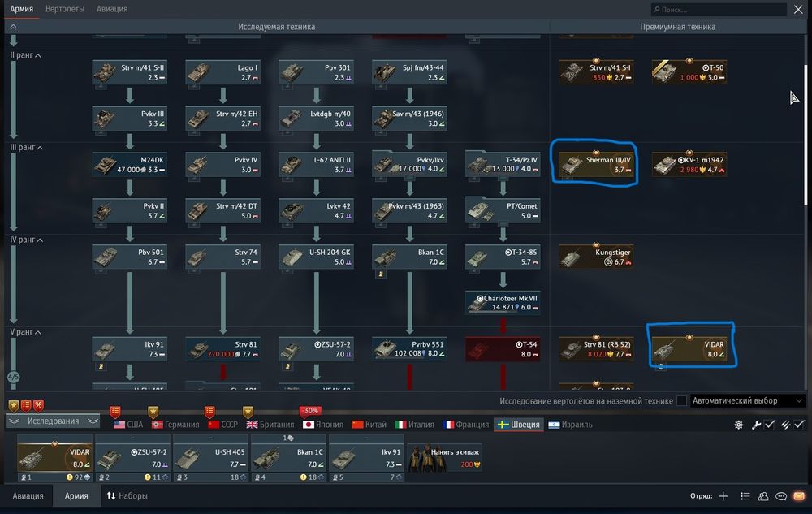Select the Армия tab at top
812x514 pixels.
click(x=22, y=9)
